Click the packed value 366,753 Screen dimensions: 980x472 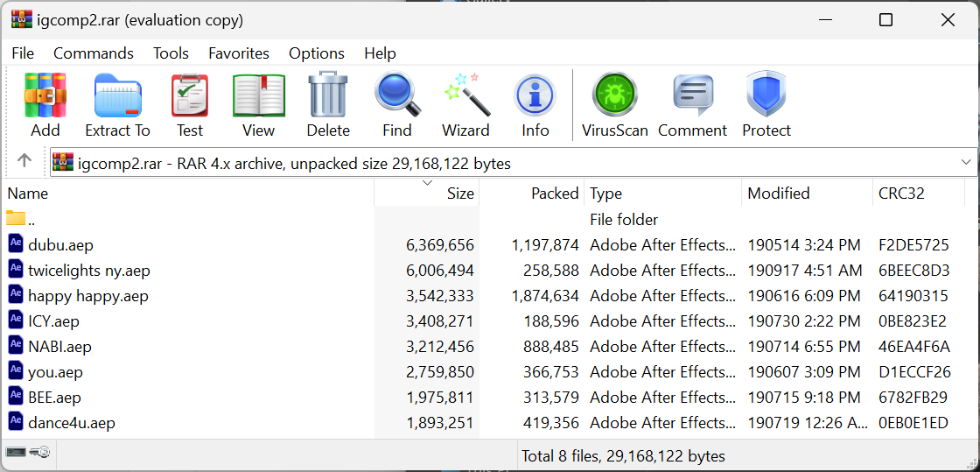click(x=550, y=372)
